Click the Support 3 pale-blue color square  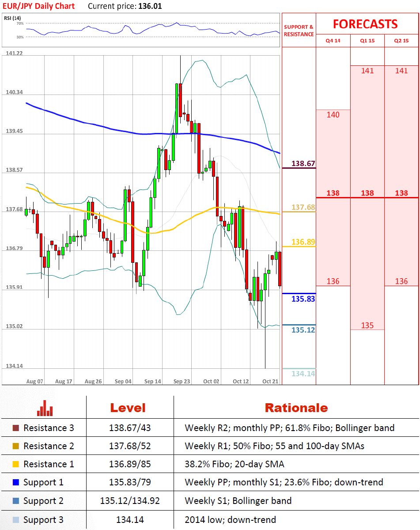(15, 520)
